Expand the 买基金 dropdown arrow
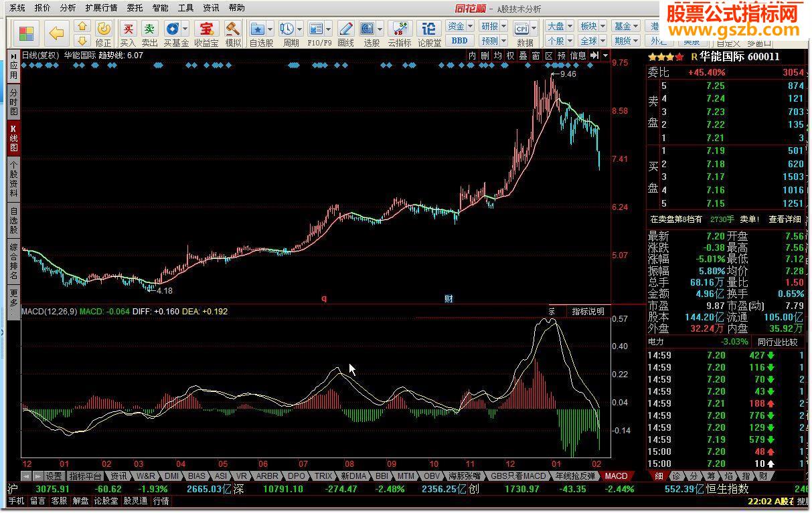This screenshot has width=812, height=513. (185, 29)
